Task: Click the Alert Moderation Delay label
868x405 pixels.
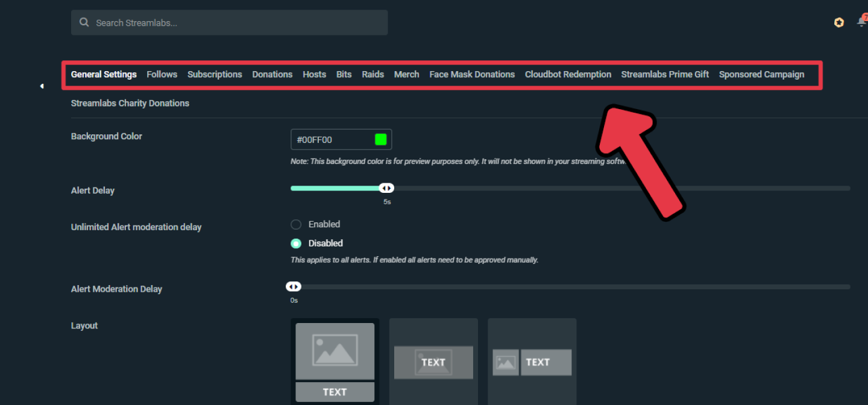Action: tap(116, 289)
